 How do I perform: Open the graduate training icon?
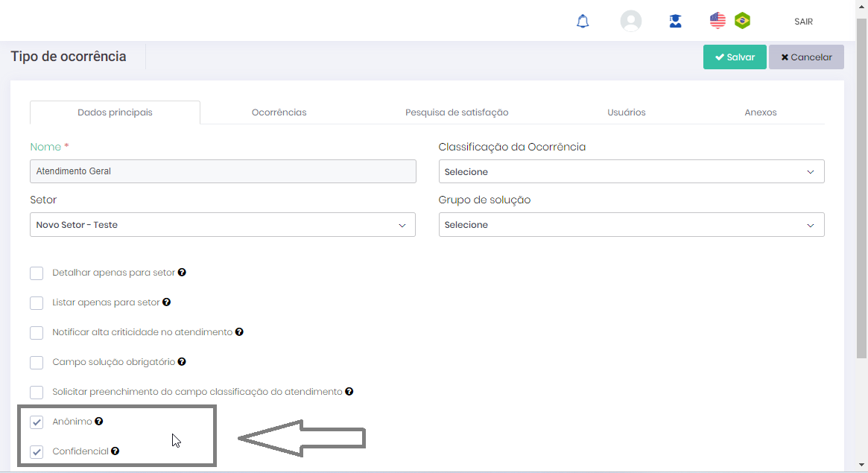click(x=675, y=22)
